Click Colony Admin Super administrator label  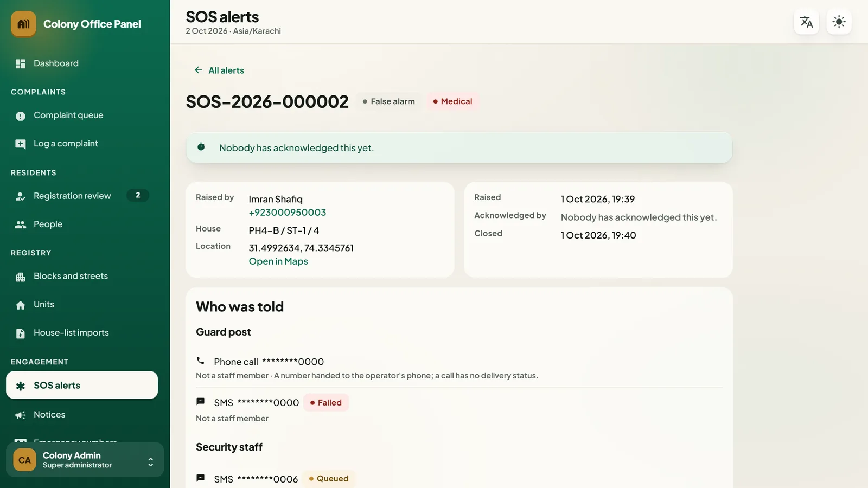(77, 460)
